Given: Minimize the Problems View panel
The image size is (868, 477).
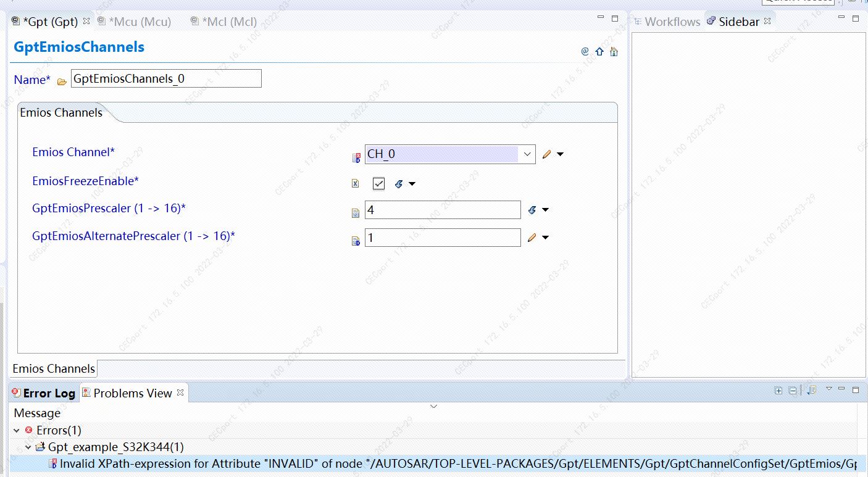Looking at the screenshot, I should click(x=841, y=389).
